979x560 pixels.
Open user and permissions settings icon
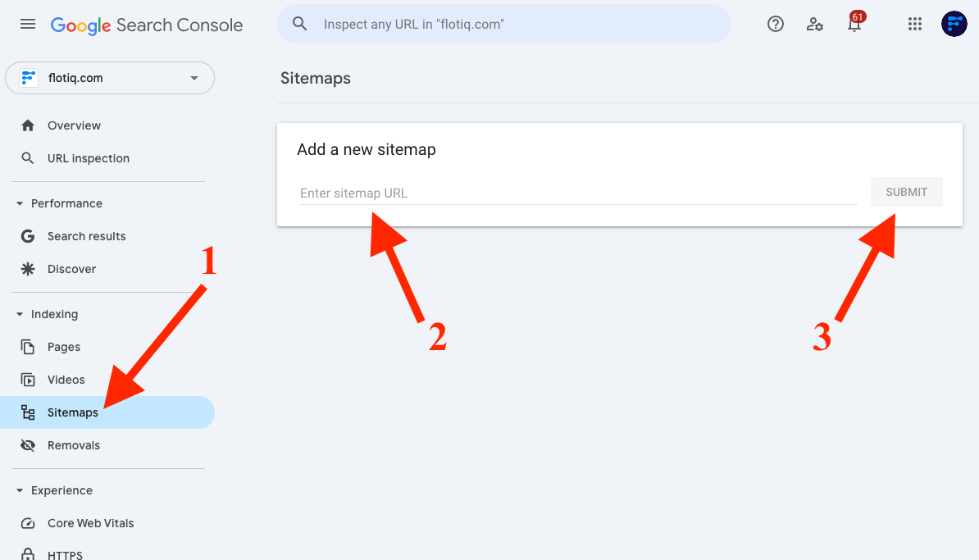point(814,25)
